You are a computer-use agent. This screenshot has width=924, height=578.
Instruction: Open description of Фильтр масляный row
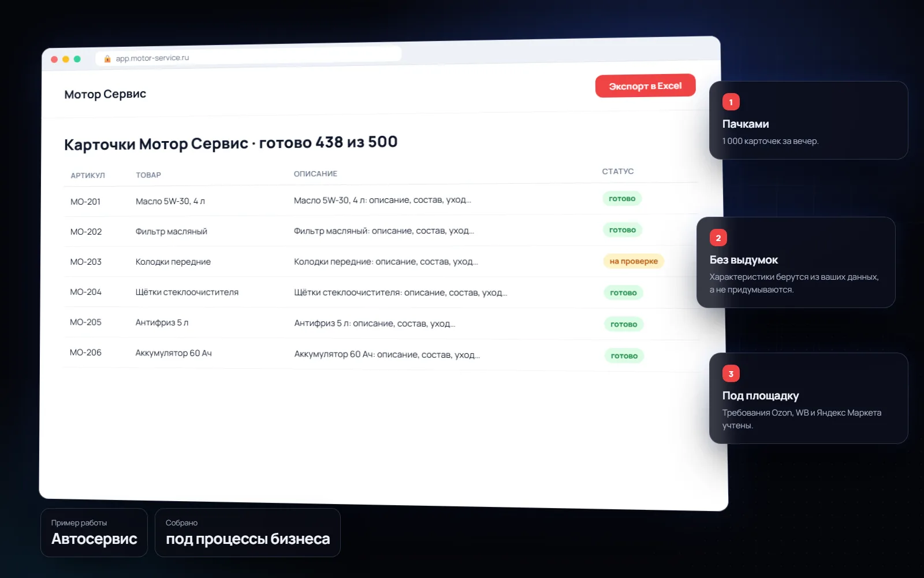[384, 231]
